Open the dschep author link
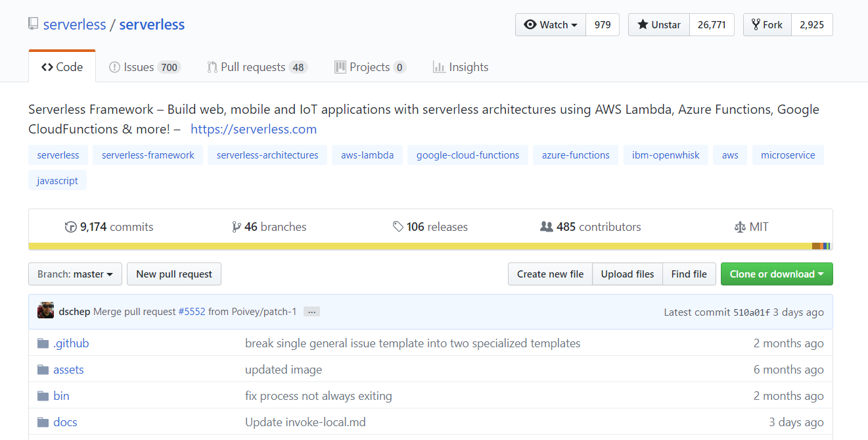 tap(74, 312)
